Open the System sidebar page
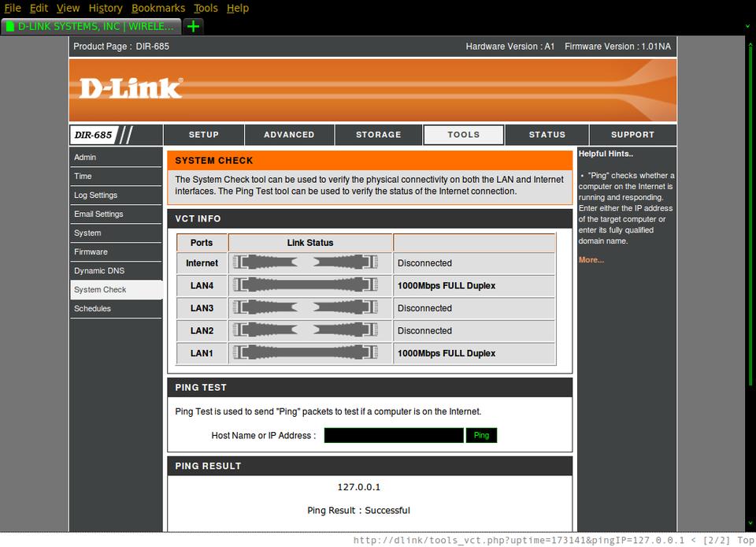756x547 pixels. [x=116, y=233]
